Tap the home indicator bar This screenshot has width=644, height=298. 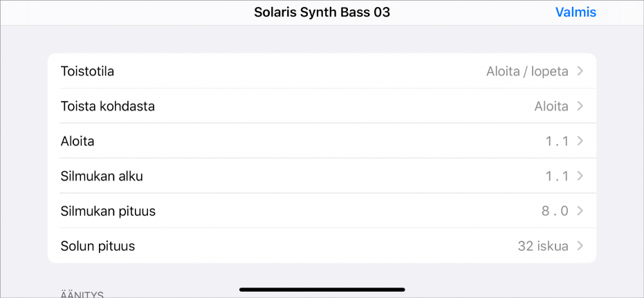[x=322, y=289]
